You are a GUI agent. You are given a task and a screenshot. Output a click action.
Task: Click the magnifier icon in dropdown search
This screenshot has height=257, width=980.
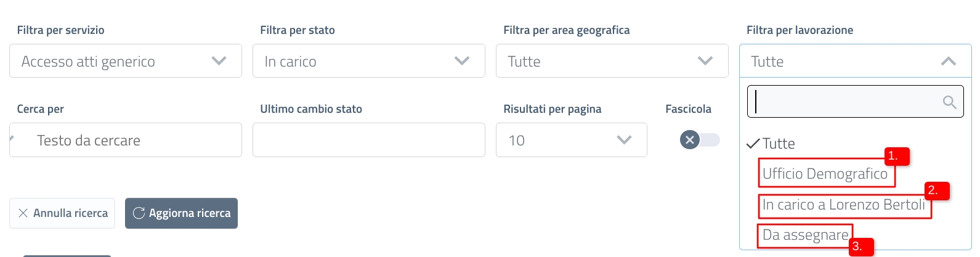(x=949, y=102)
